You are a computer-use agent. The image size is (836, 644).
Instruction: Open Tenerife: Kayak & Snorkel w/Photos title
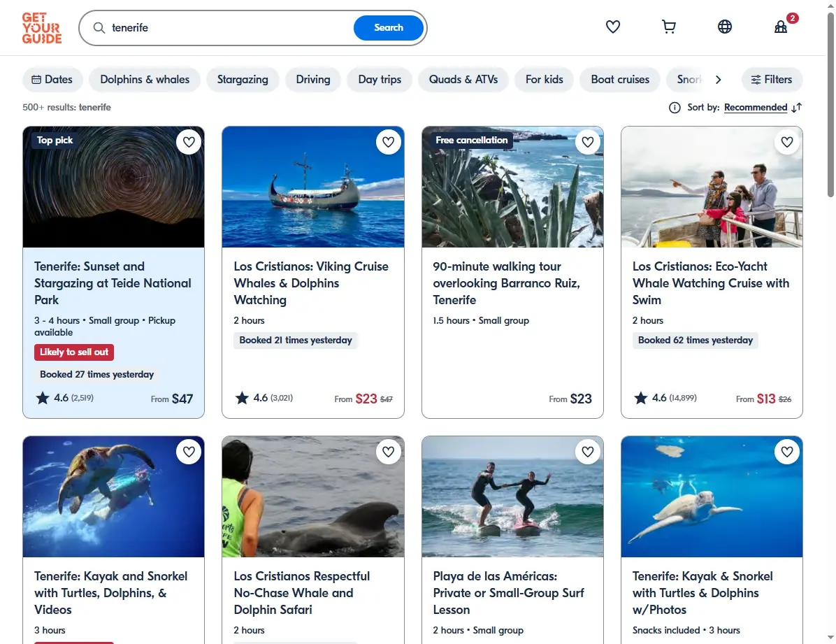702,593
